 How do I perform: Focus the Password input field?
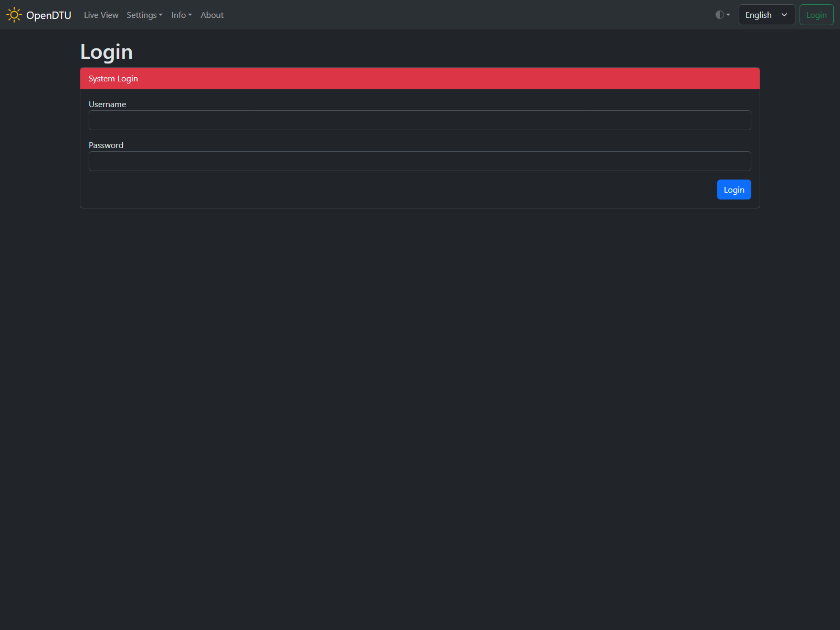pos(420,161)
